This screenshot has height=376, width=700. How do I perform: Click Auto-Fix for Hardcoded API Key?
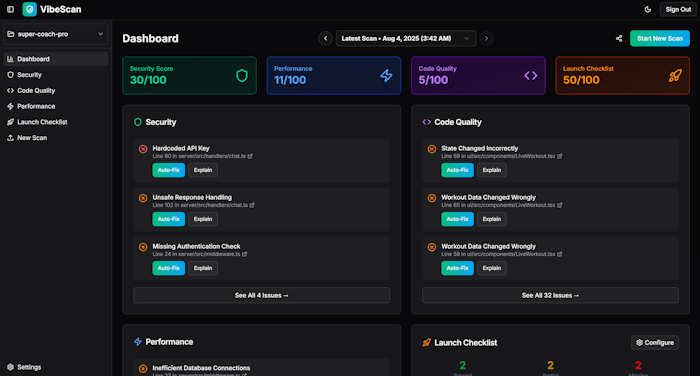click(168, 170)
